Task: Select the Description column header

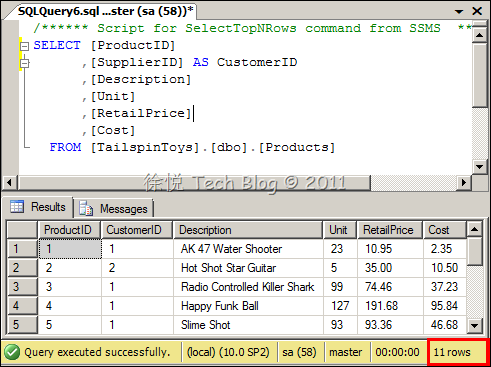Action: [x=248, y=230]
